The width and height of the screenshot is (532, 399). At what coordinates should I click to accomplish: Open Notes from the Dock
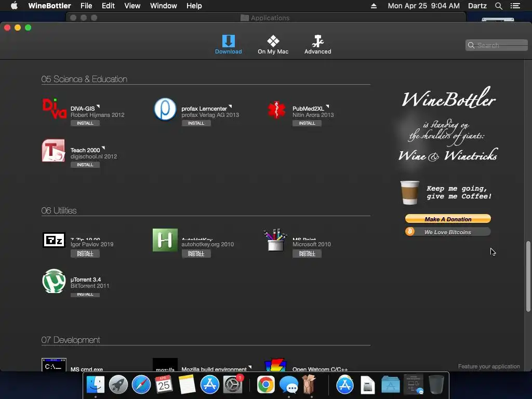pos(187,384)
